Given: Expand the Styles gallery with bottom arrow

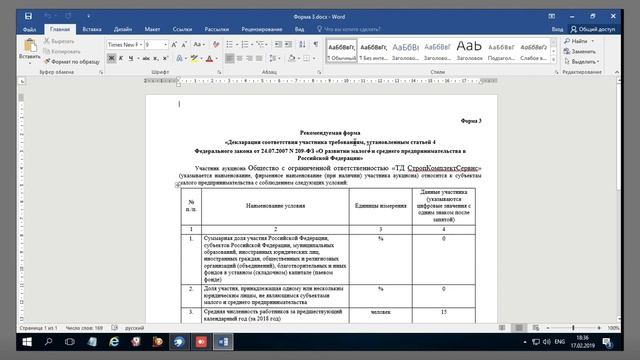Looking at the screenshot, I should coord(553,60).
